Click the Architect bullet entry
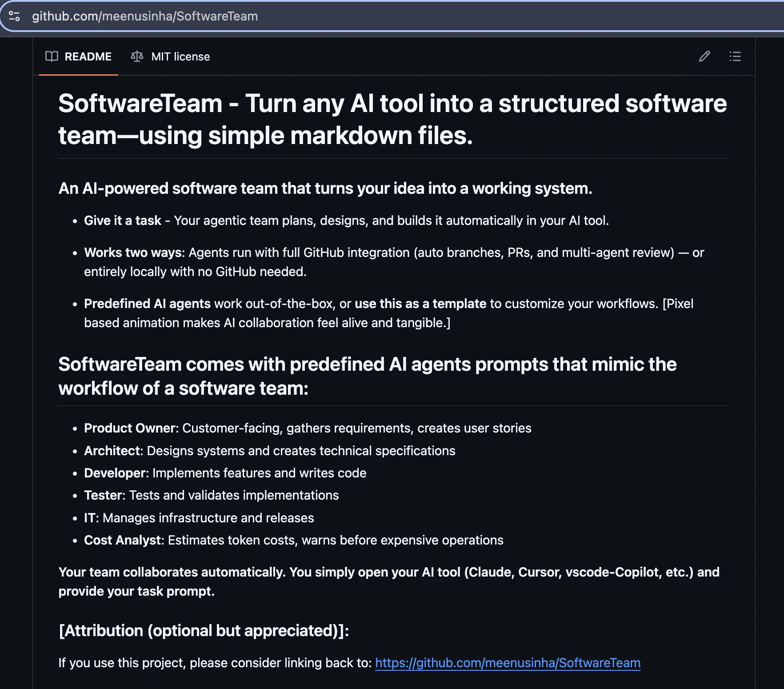This screenshot has width=784, height=689. coord(269,450)
